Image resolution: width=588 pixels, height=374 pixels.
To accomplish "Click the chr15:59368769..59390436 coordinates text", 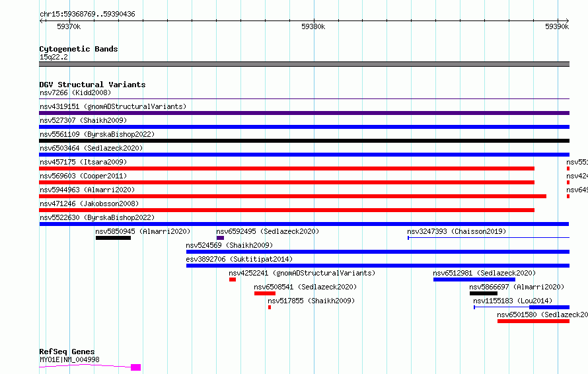I will [x=87, y=14].
